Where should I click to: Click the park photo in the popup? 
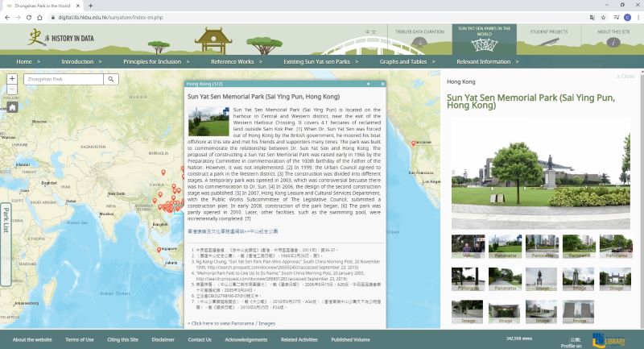(208, 121)
